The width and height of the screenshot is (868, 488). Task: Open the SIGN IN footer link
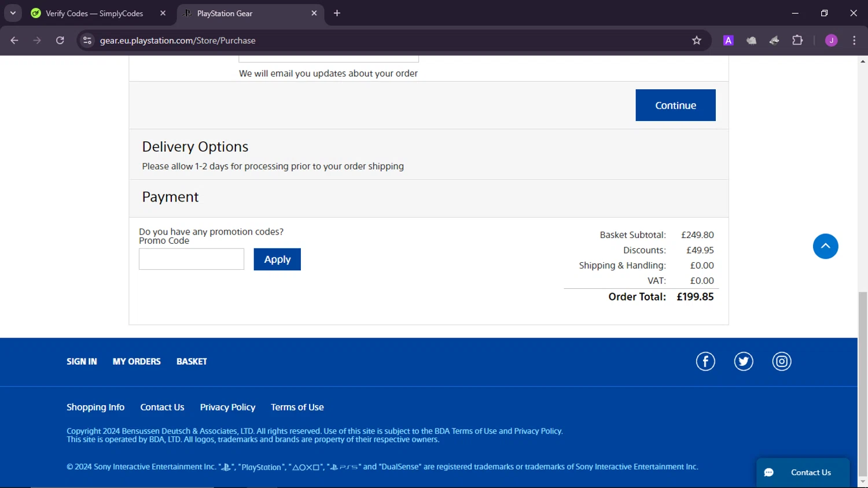tap(82, 361)
